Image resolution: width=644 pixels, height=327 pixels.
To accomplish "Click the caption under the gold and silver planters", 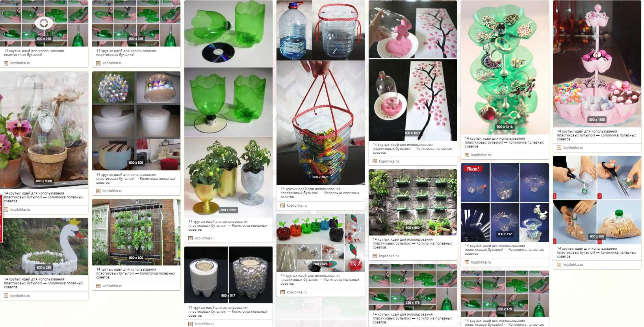I will (x=228, y=226).
